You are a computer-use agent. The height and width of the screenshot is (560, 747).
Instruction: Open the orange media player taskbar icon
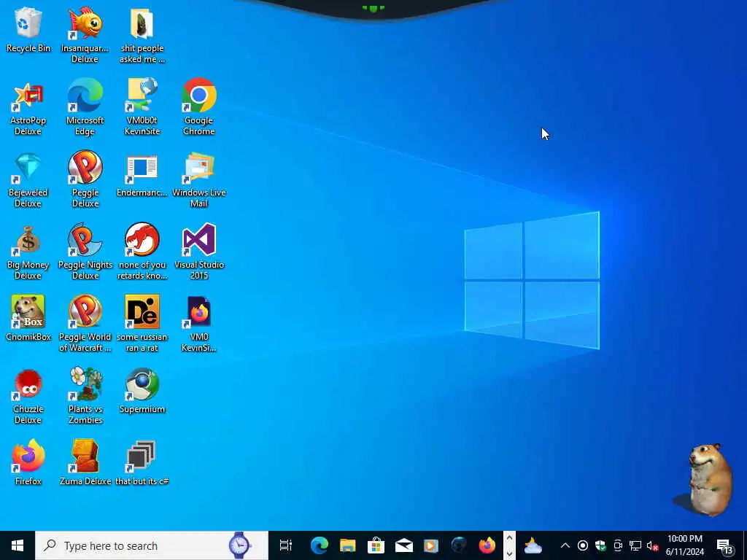click(x=430, y=545)
